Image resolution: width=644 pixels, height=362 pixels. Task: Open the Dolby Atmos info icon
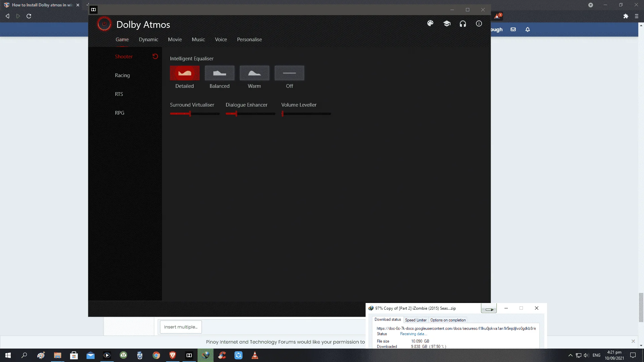[479, 23]
